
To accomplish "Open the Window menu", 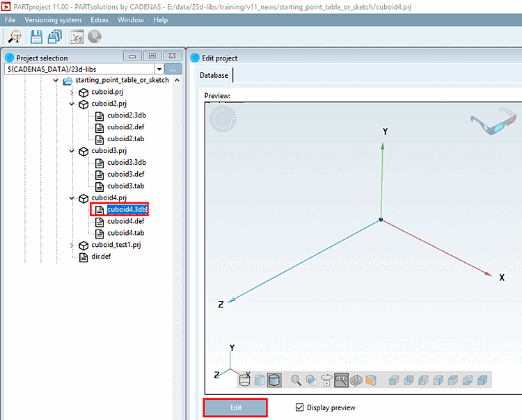I will [131, 20].
